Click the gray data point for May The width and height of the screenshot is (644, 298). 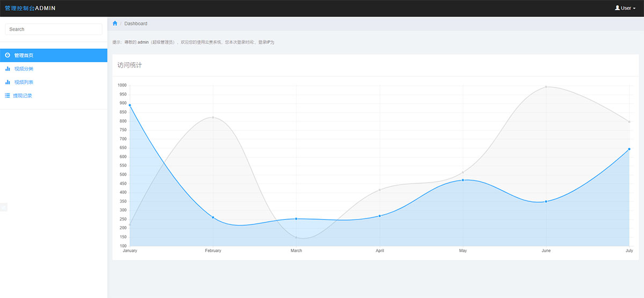click(x=463, y=172)
